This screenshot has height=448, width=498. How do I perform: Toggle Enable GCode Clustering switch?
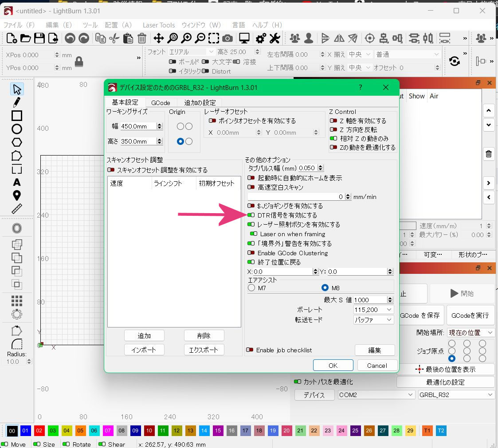pos(251,253)
